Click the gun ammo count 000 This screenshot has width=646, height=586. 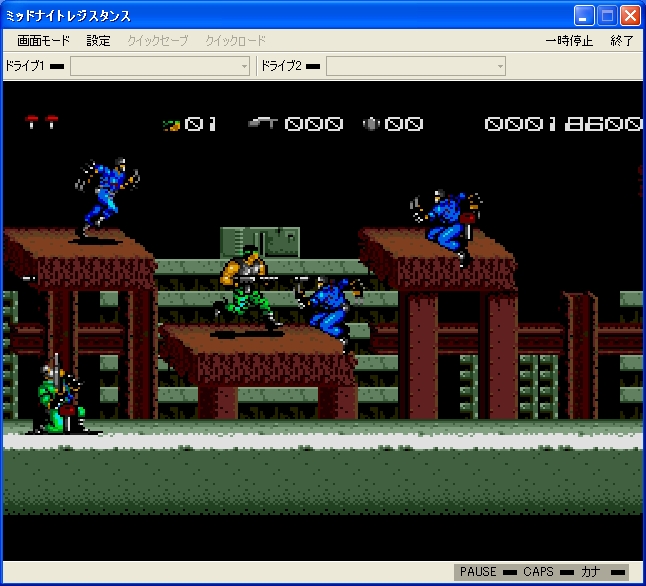click(314, 124)
